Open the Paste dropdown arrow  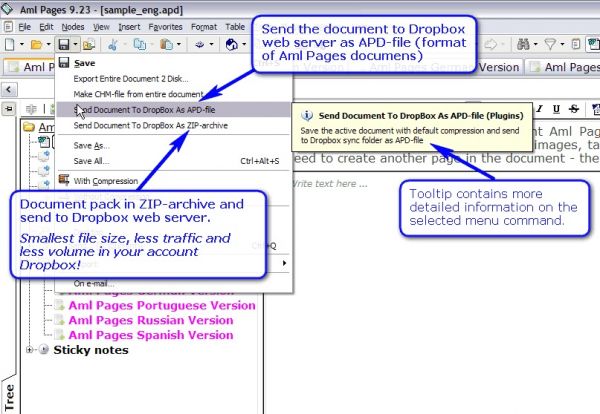(179, 44)
